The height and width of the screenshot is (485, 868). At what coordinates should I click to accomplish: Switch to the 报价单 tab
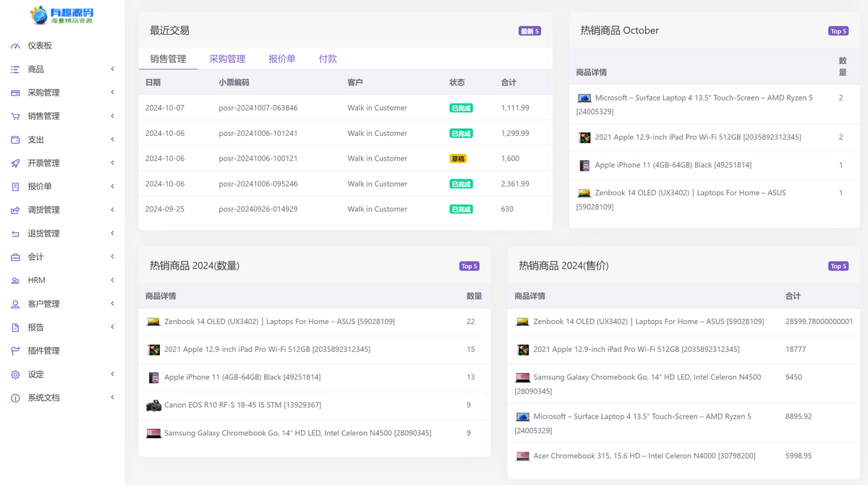point(282,59)
